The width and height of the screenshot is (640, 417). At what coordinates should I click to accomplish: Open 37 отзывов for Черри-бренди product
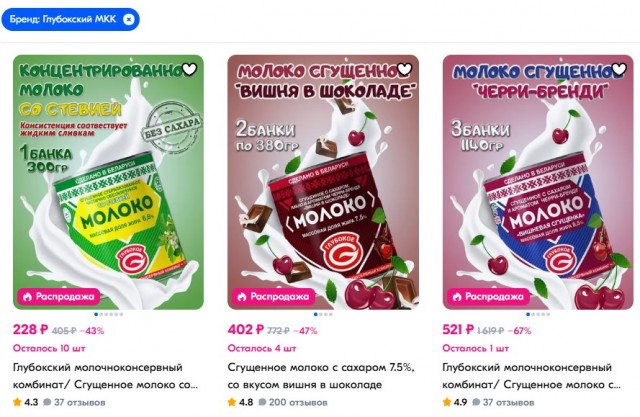[x=503, y=402]
